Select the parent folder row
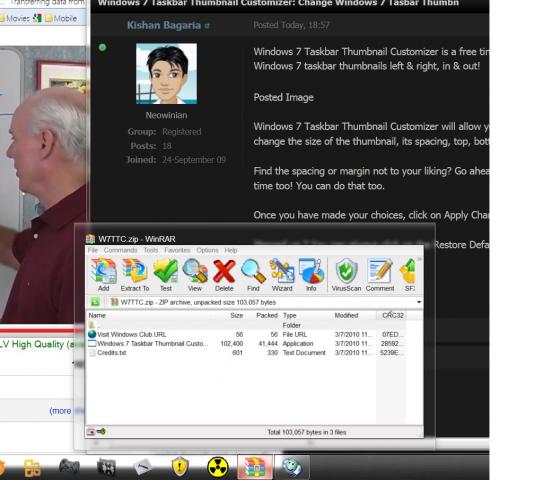 [246, 325]
